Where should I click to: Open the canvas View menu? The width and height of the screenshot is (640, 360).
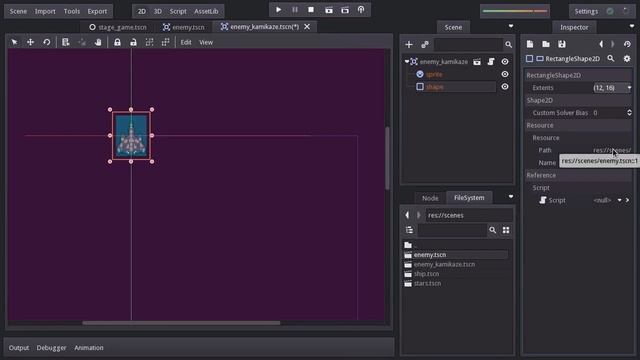click(206, 42)
